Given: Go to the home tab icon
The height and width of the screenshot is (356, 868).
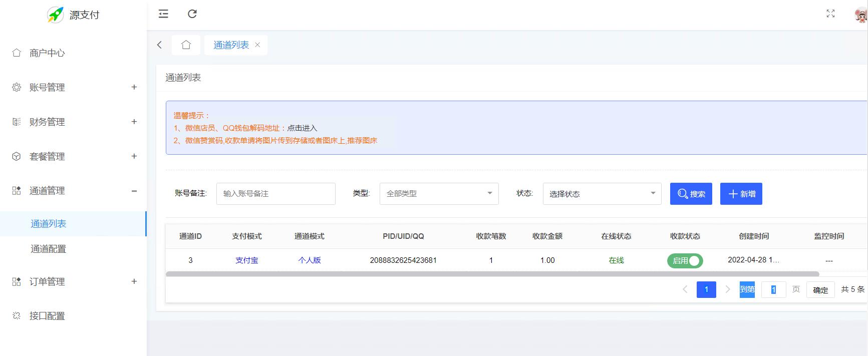Looking at the screenshot, I should (x=186, y=45).
